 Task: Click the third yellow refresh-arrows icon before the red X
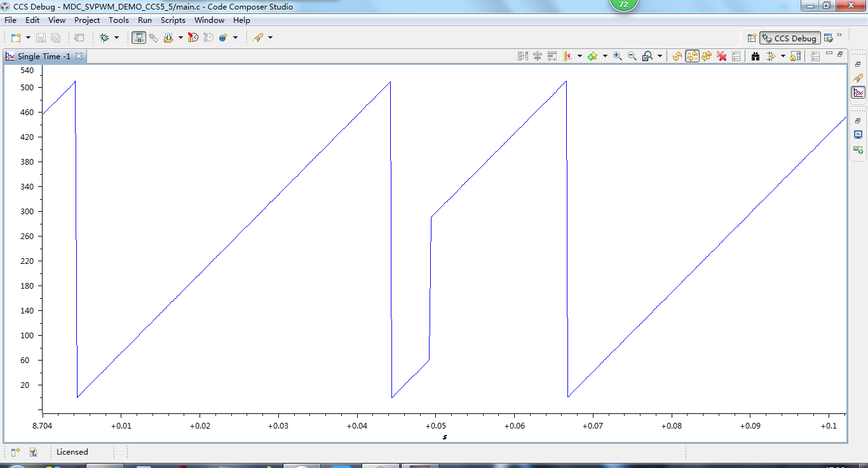tap(707, 56)
